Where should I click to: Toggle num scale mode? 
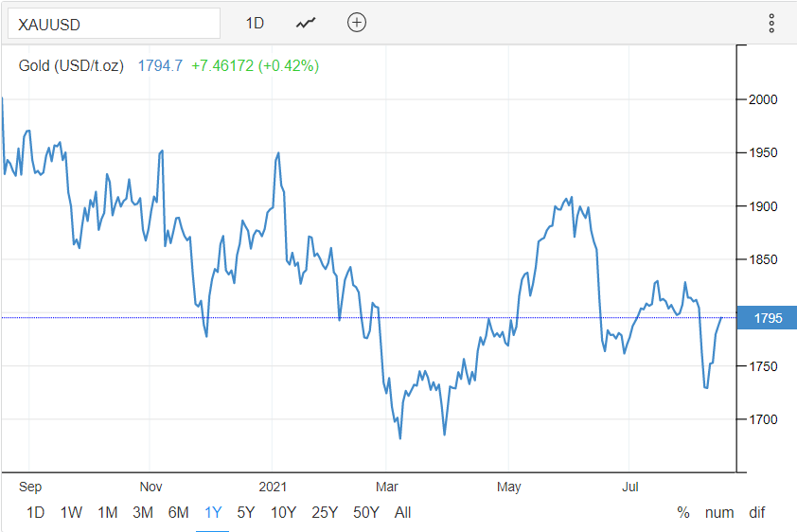(x=719, y=512)
